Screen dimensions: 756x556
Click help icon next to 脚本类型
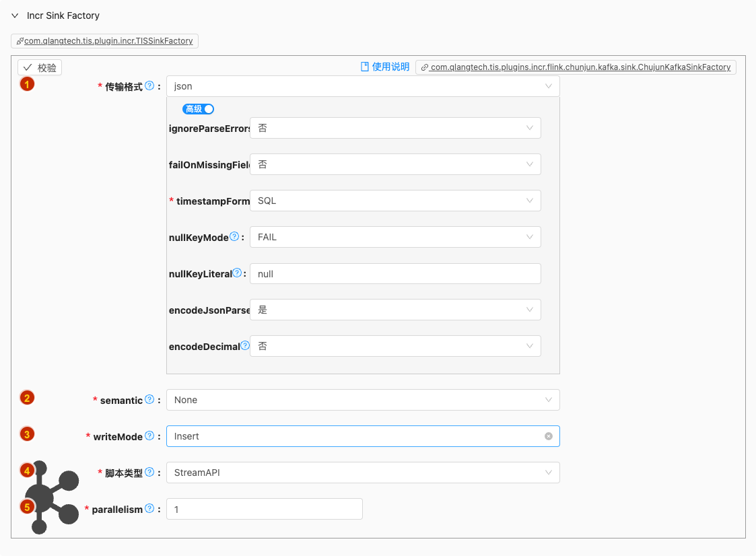pos(149,473)
